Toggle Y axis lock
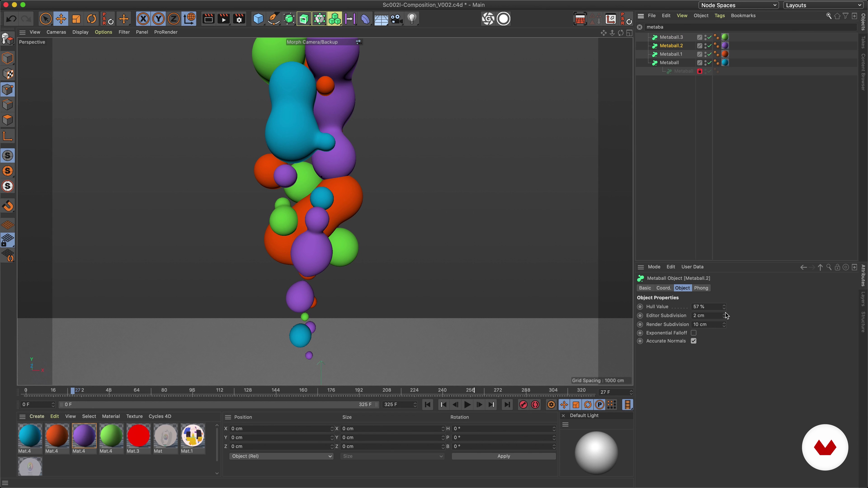This screenshot has height=488, width=868. (x=158, y=19)
